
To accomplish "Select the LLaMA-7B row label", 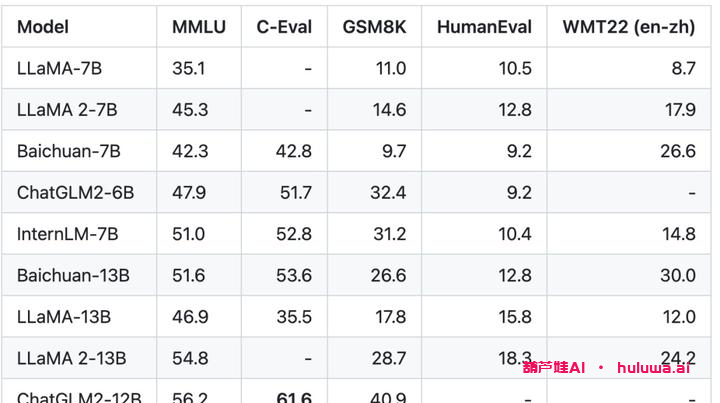I will 58,69.
